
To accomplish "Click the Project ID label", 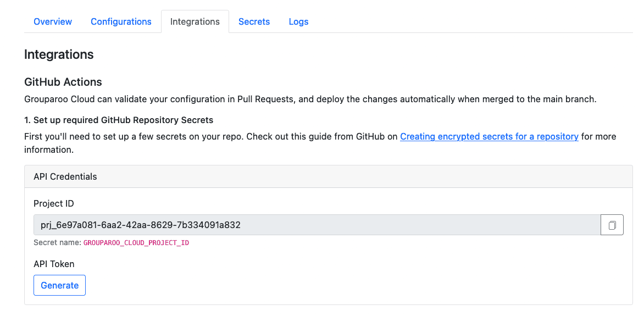I will click(x=54, y=203).
